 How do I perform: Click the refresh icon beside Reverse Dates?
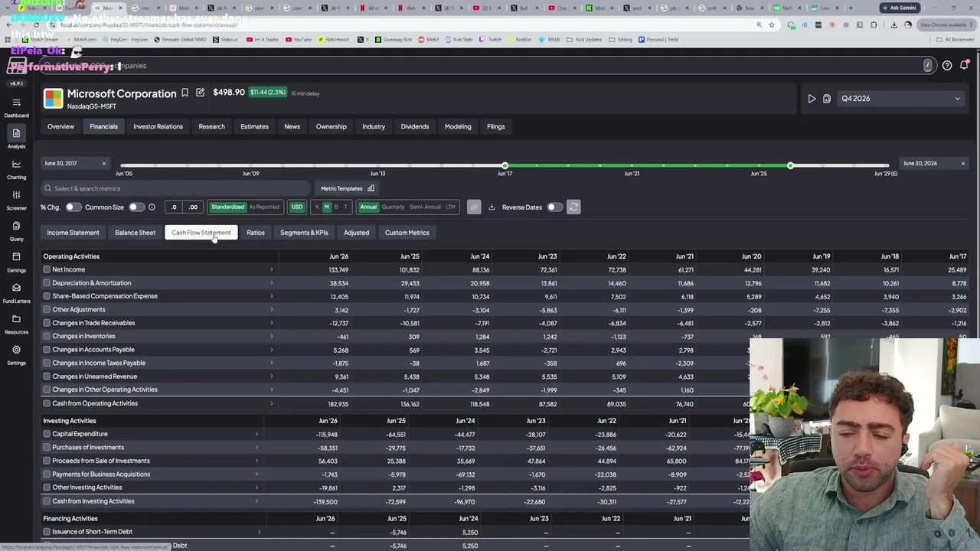tap(573, 207)
